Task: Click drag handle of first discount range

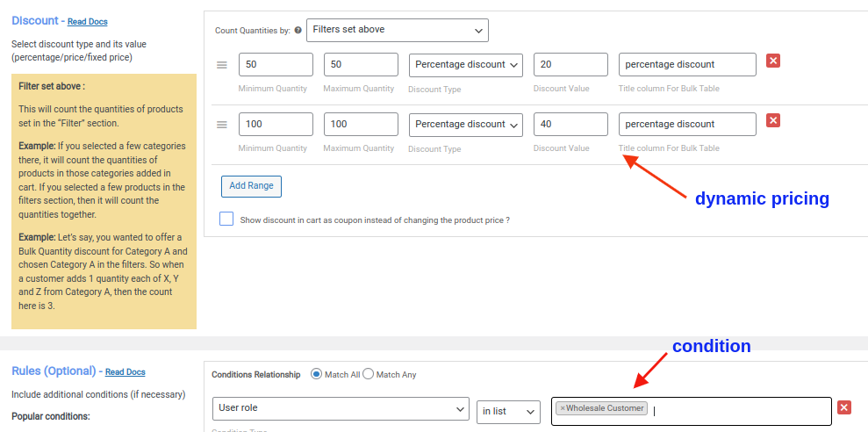Action: pyautogui.click(x=222, y=65)
